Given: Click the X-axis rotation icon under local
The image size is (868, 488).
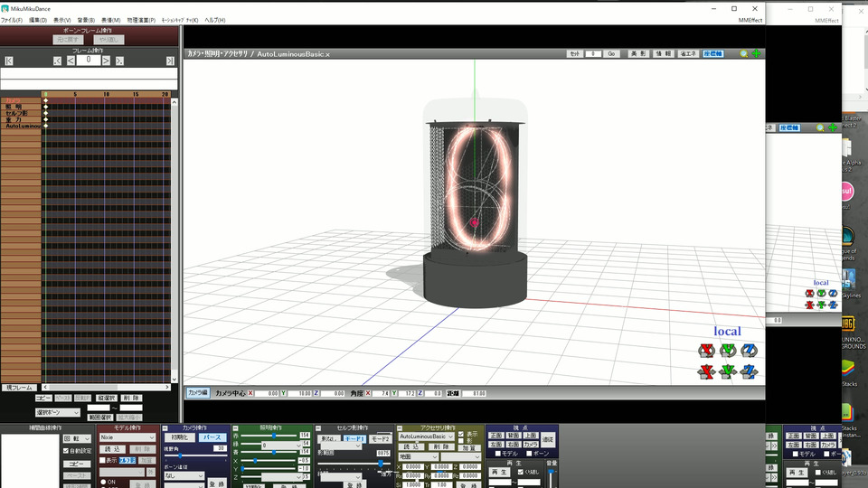Looking at the screenshot, I should click(706, 351).
